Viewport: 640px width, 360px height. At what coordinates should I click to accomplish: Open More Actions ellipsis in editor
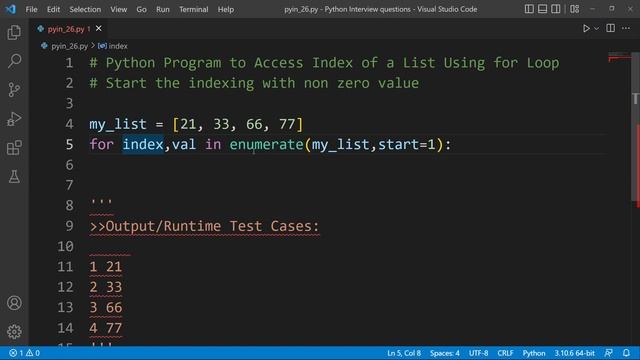[626, 28]
